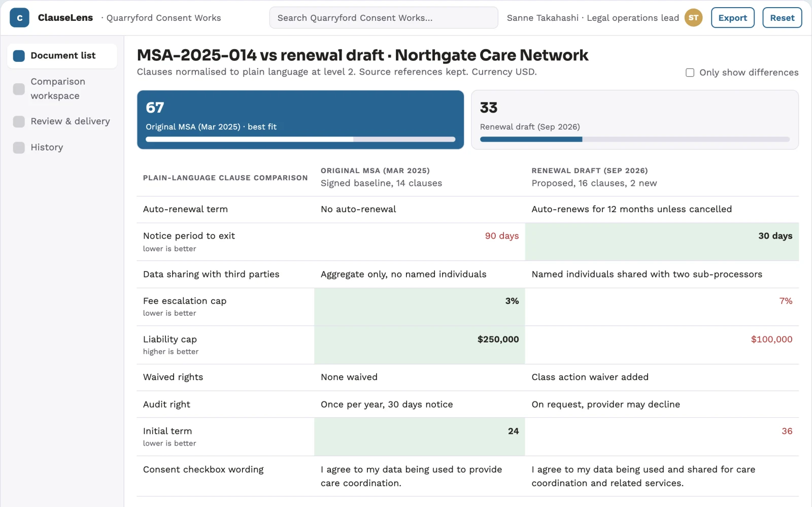Select the Initial term value 24

(x=513, y=431)
